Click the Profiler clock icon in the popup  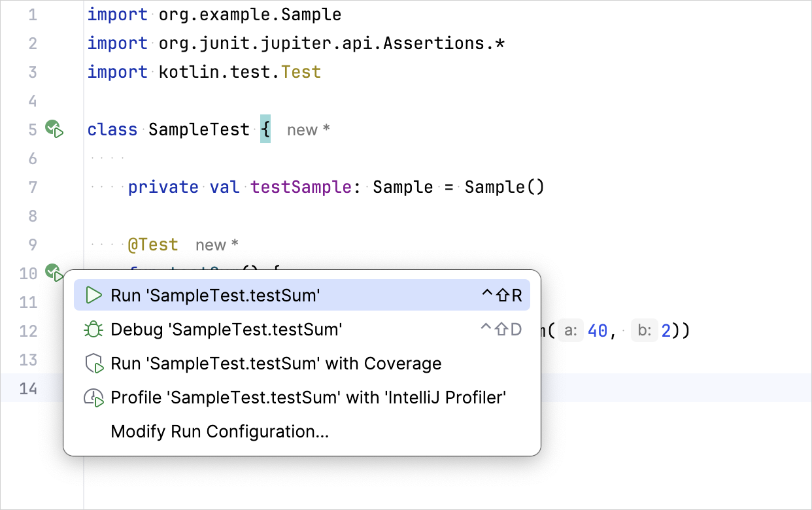click(94, 398)
